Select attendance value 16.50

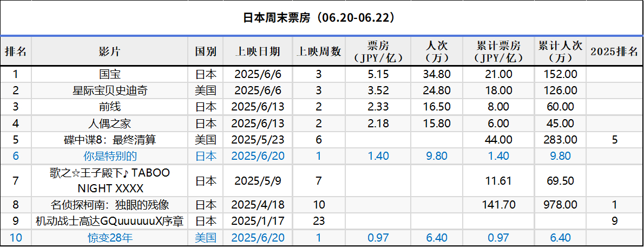click(x=437, y=107)
